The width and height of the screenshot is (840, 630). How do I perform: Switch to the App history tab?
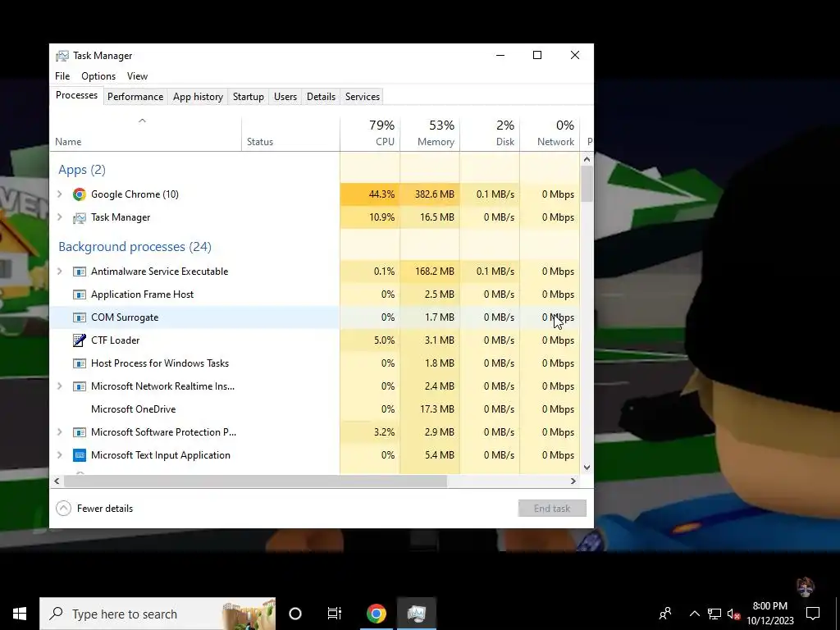click(x=198, y=97)
